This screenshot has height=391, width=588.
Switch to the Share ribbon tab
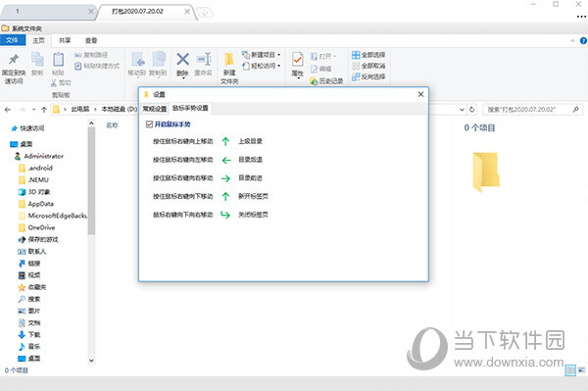click(x=65, y=40)
